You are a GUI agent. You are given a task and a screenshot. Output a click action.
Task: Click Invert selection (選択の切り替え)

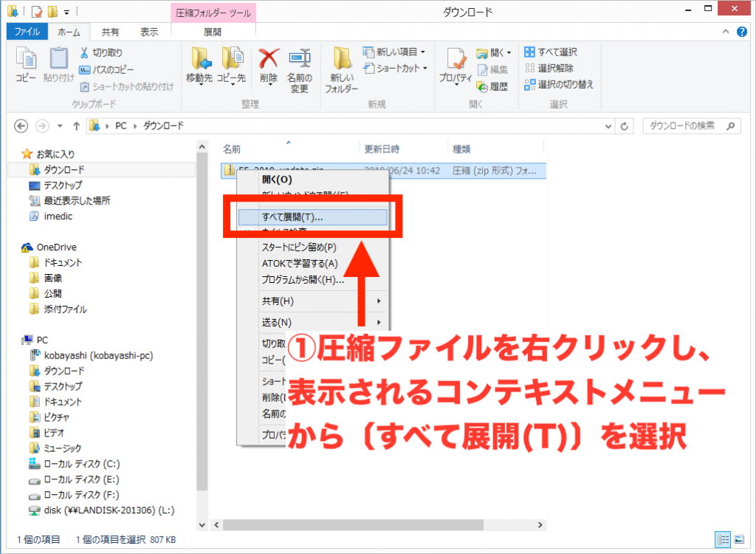[560, 84]
